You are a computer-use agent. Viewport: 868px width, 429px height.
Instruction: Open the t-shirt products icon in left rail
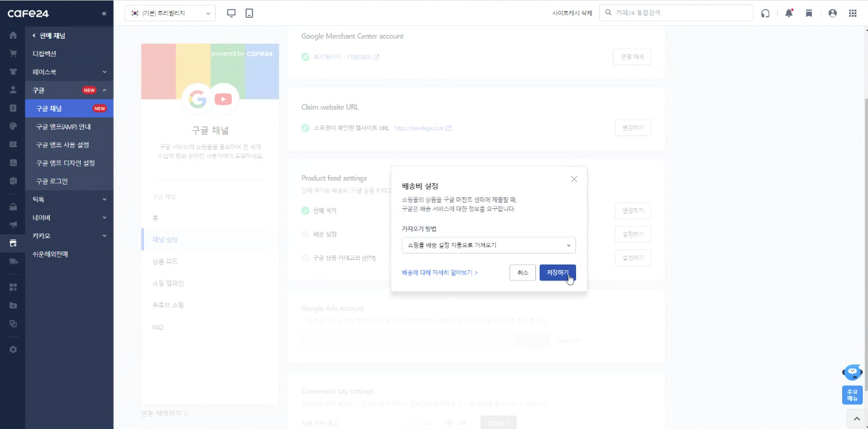pyautogui.click(x=13, y=72)
